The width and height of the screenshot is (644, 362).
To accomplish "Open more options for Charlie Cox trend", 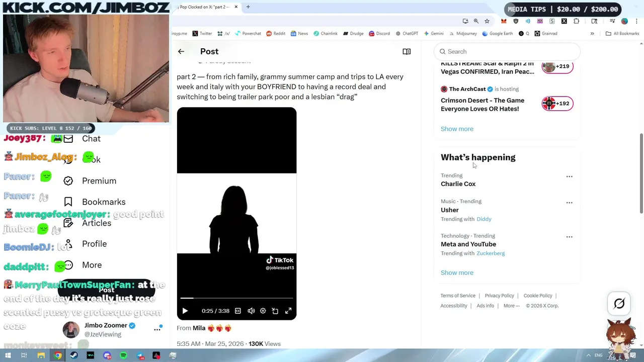I will coord(569,176).
